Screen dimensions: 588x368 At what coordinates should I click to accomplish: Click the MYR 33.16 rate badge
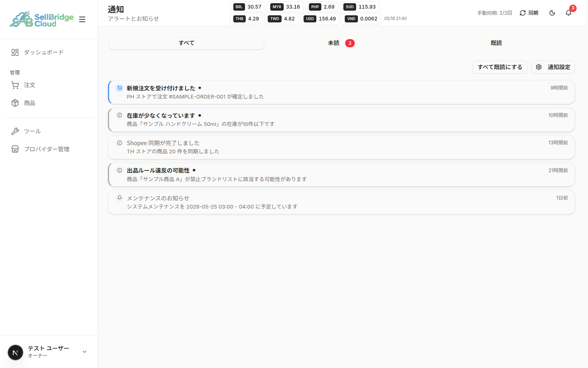click(285, 7)
